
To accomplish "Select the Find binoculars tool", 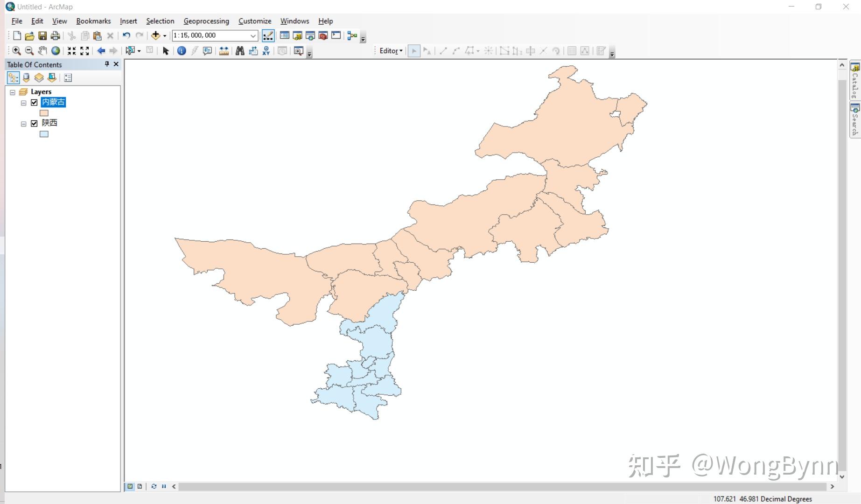I will pos(239,50).
